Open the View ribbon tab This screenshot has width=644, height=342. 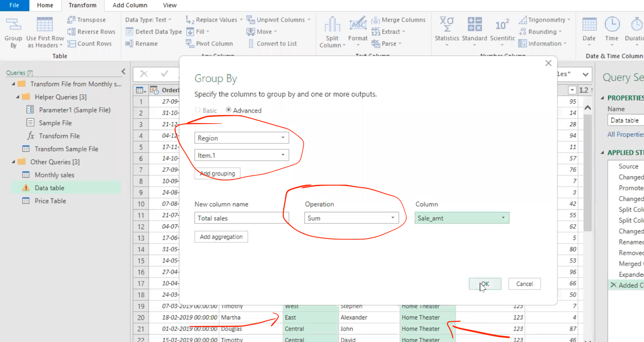[169, 5]
